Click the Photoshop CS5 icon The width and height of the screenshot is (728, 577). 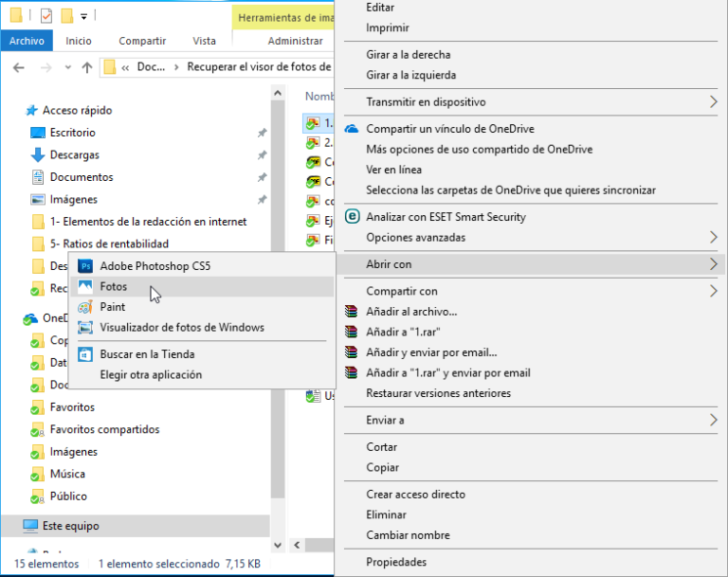85,266
